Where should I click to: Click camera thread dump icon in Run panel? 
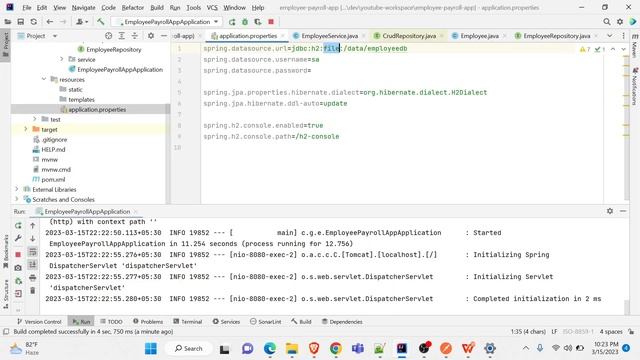tap(18, 268)
